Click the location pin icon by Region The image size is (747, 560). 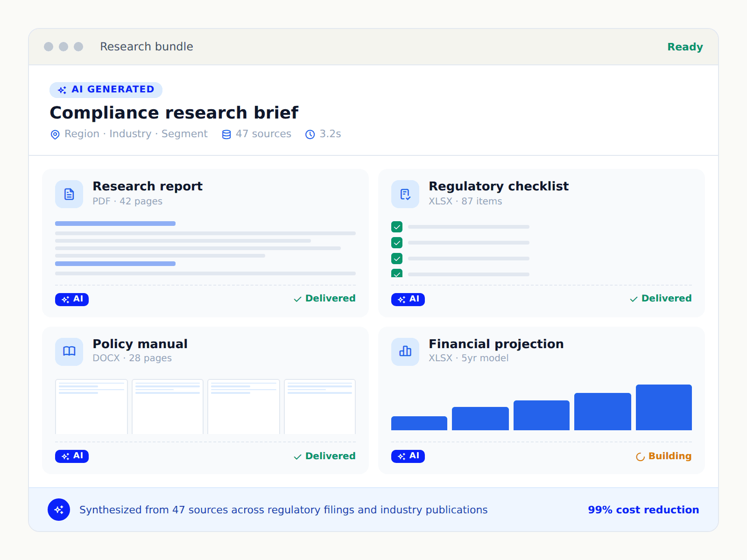click(55, 134)
